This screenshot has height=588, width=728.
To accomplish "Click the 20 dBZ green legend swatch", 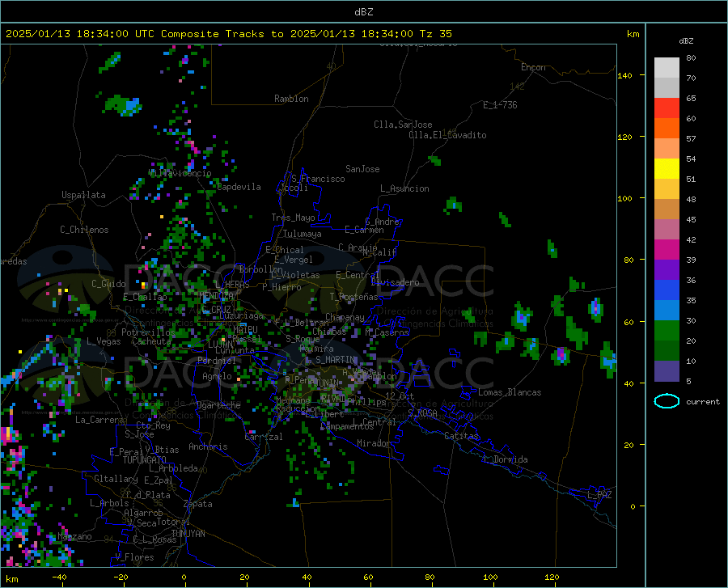I will 667,331.
